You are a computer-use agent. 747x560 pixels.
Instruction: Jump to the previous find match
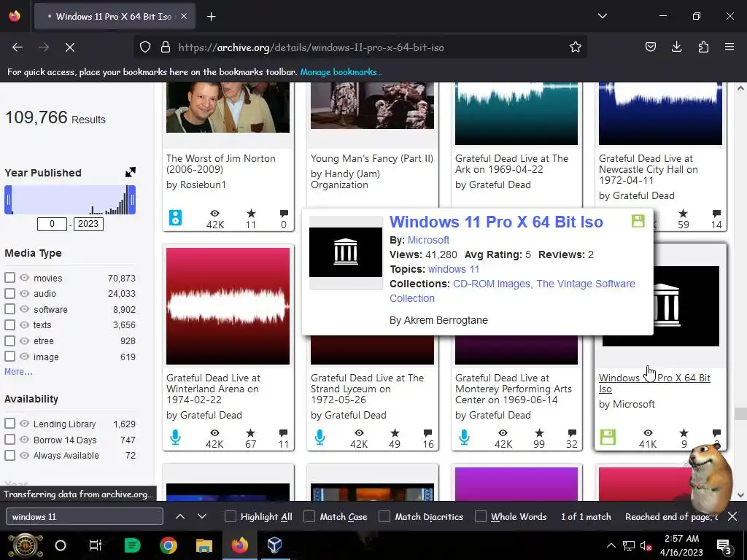pos(180,517)
